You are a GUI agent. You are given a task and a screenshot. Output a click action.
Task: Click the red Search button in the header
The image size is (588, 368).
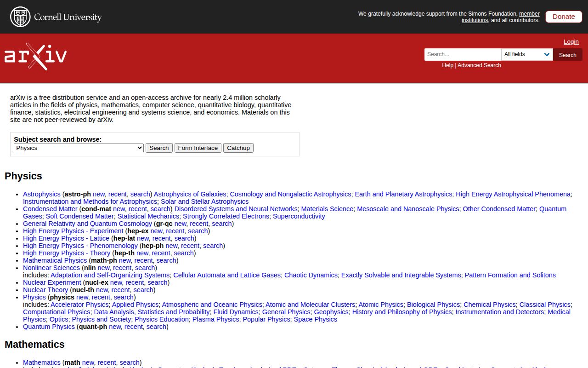[567, 54]
